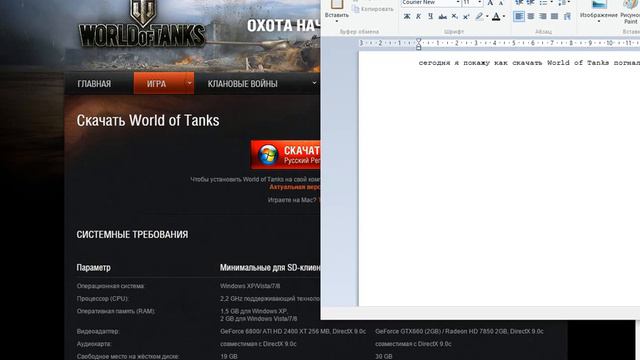
Task: Apply bold formatting (Ж) in WordPad
Action: coord(407,17)
